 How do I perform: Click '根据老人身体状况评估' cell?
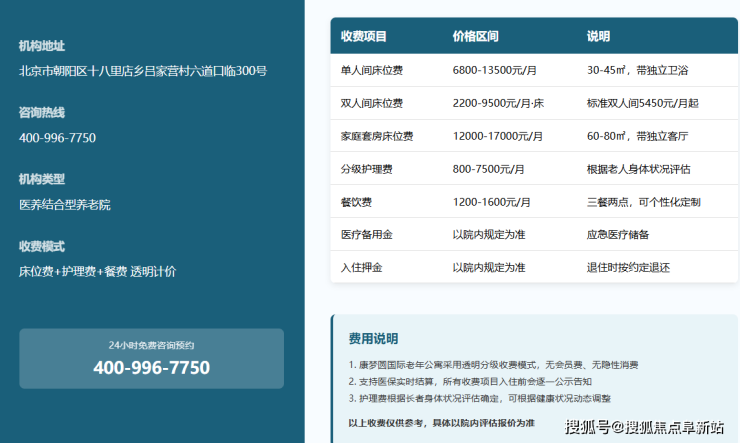[x=638, y=169]
